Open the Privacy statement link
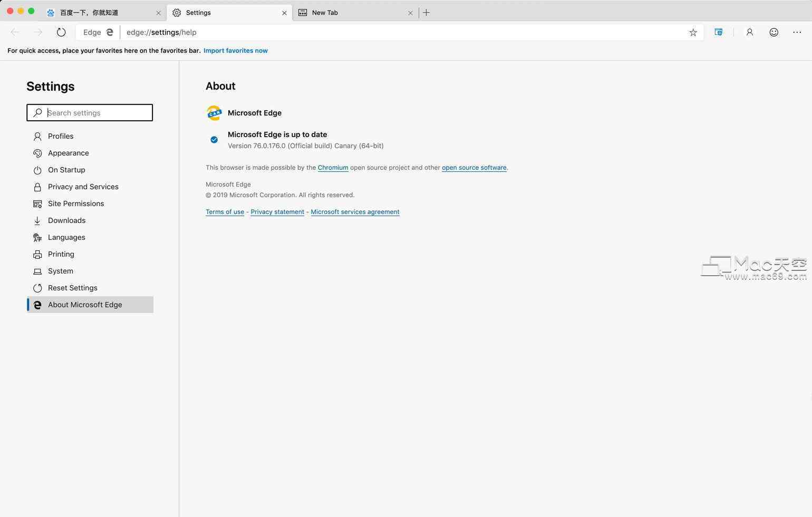This screenshot has width=812, height=517. pos(277,212)
